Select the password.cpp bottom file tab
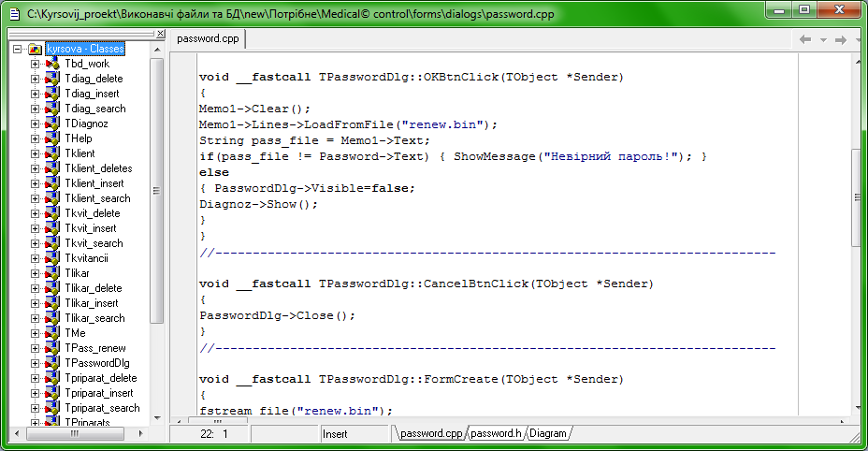 (x=430, y=433)
